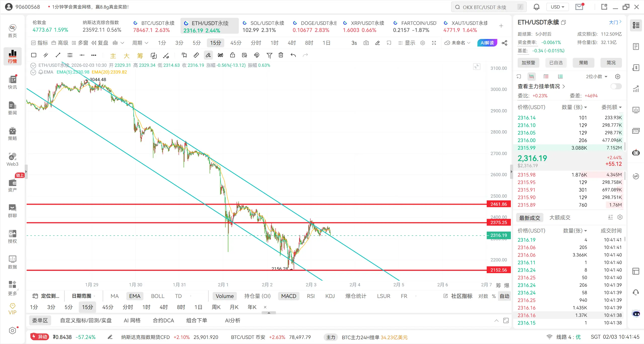Click the undo arrow icon

(293, 55)
